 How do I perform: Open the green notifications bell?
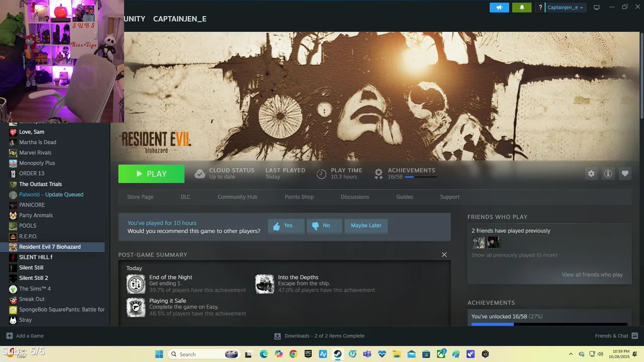(x=522, y=8)
